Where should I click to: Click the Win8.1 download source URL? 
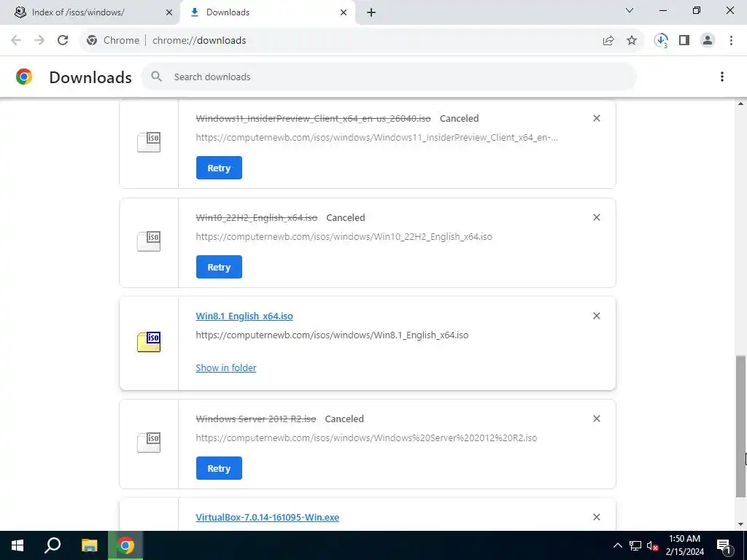pos(332,335)
